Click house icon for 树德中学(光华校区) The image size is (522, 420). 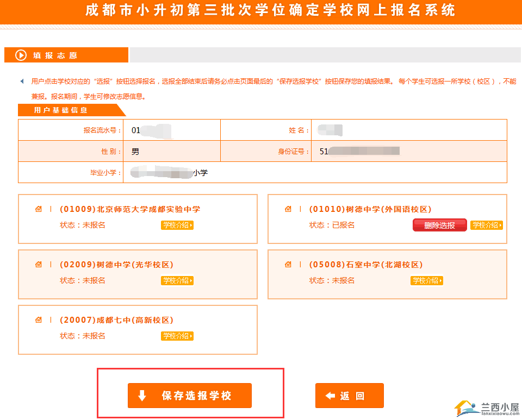39,265
